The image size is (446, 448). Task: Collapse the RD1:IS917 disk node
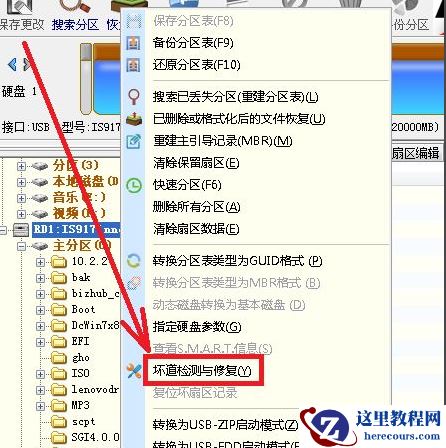click(x=3, y=230)
